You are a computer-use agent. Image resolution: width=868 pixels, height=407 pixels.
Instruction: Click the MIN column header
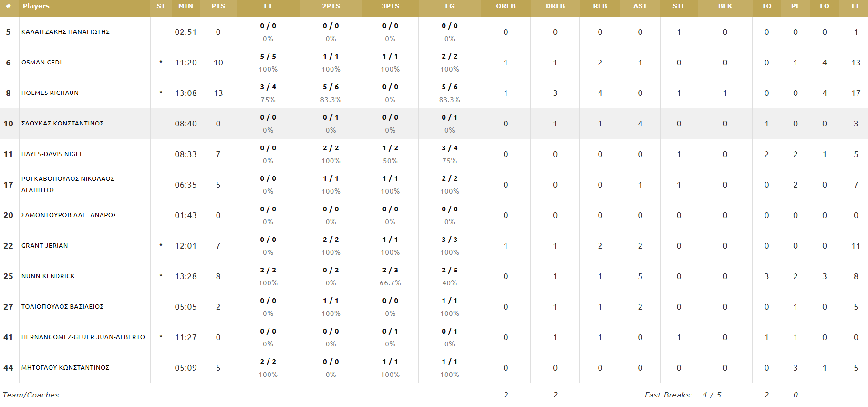click(x=186, y=6)
